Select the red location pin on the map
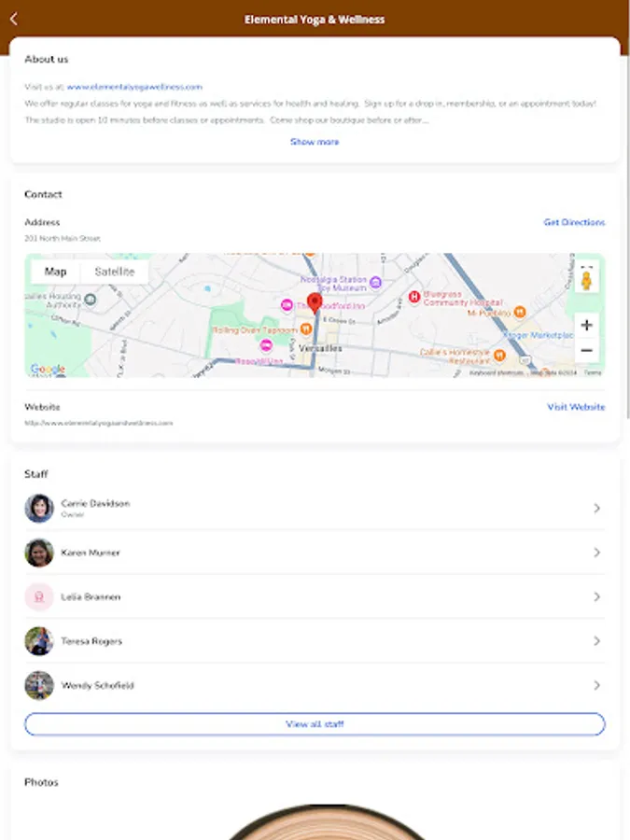630x840 pixels. [315, 302]
